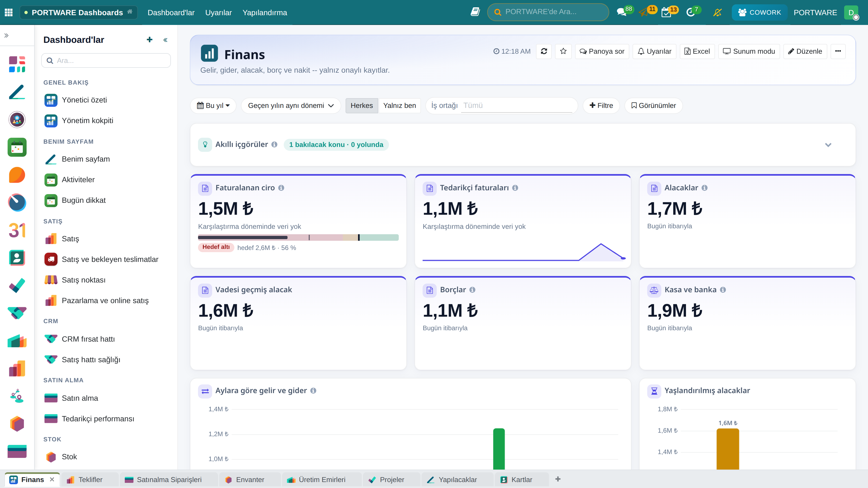Click Faturalanan ciro target progress bar

298,237
